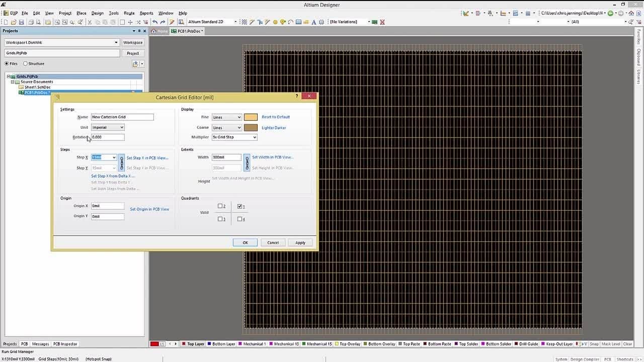This screenshot has height=362, width=644.
Task: Click the Undo arrow icon
Action: (155, 22)
